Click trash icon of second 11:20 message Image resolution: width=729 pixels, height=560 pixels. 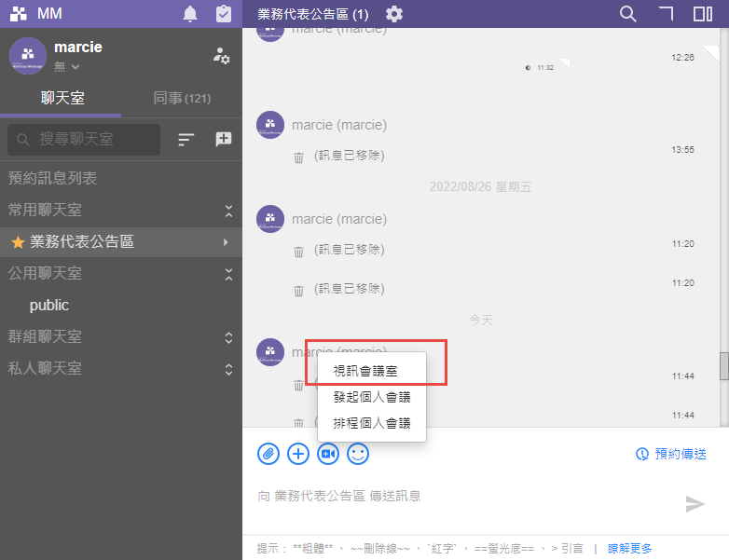pyautogui.click(x=298, y=291)
